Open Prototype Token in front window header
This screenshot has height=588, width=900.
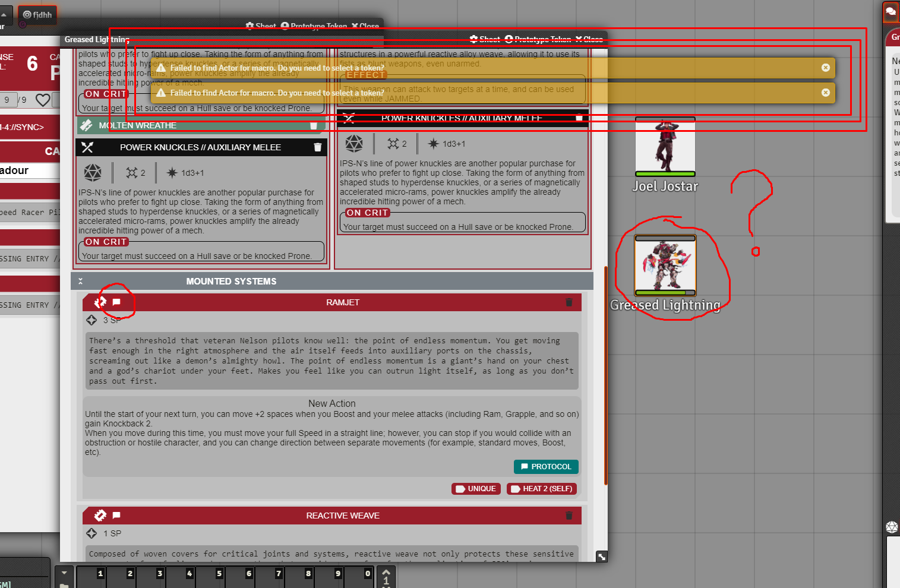coord(537,39)
